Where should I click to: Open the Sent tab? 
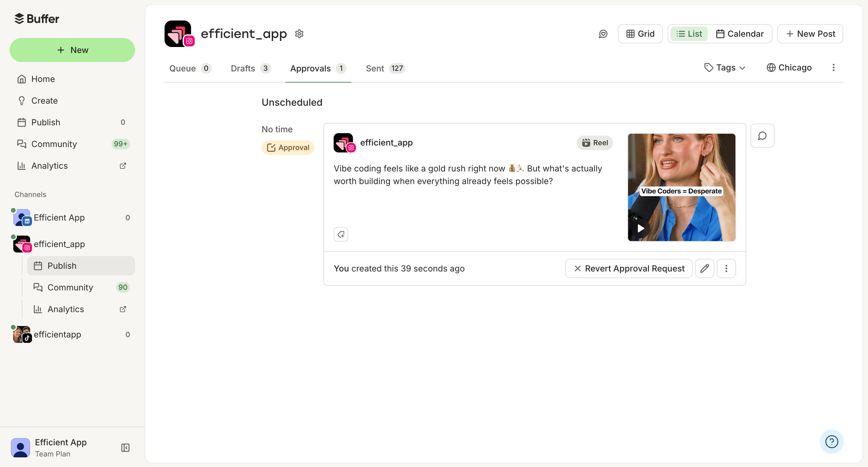pos(385,68)
